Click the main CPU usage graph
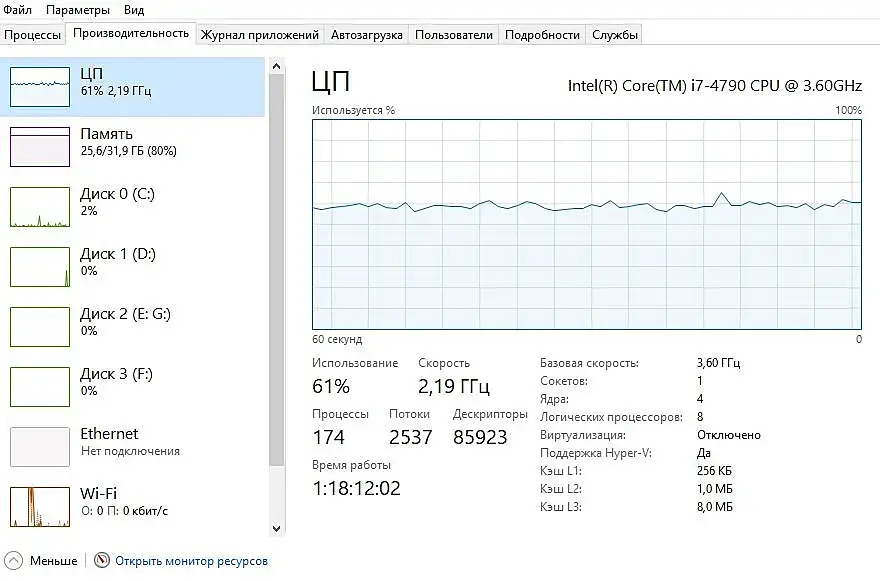This screenshot has height=581, width=880. pos(586,224)
